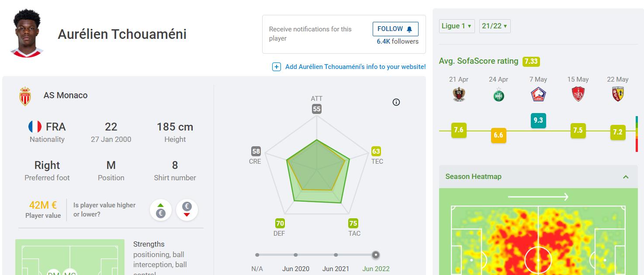Viewport: 644px width, 275px height.
Task: Open the Lens match on 22 May
Action: click(617, 94)
